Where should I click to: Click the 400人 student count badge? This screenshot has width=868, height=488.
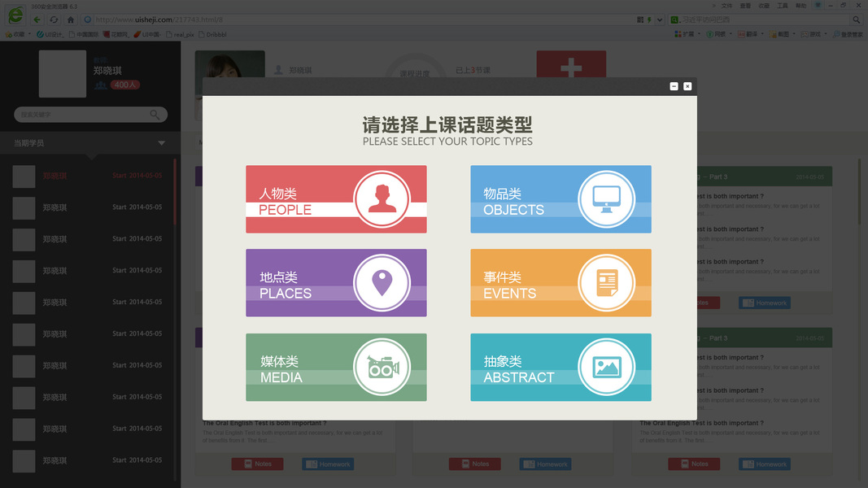(124, 85)
